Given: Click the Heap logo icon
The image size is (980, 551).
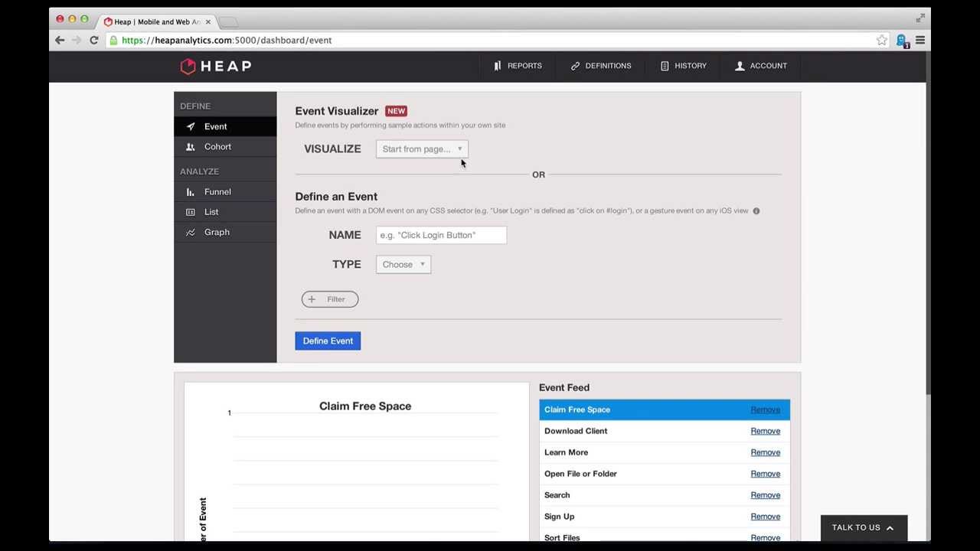Looking at the screenshot, I should tap(188, 67).
